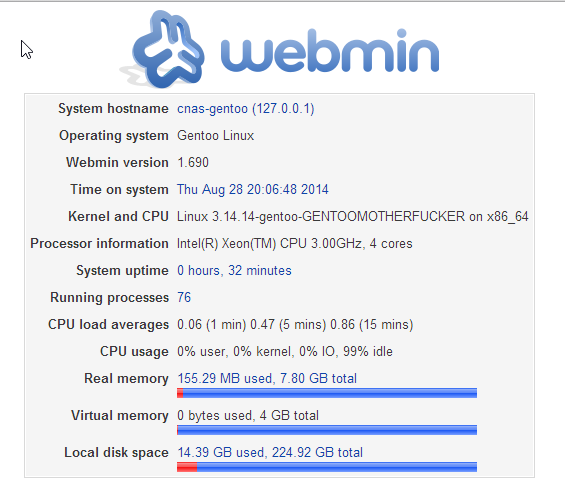The height and width of the screenshot is (492, 565).
Task: Select the CPU usage percentages text
Action: [285, 351]
